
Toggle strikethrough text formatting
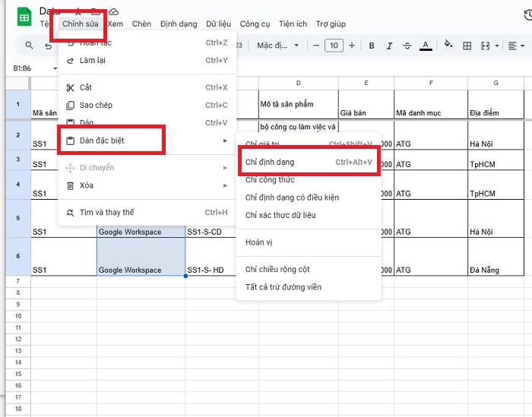[x=407, y=46]
